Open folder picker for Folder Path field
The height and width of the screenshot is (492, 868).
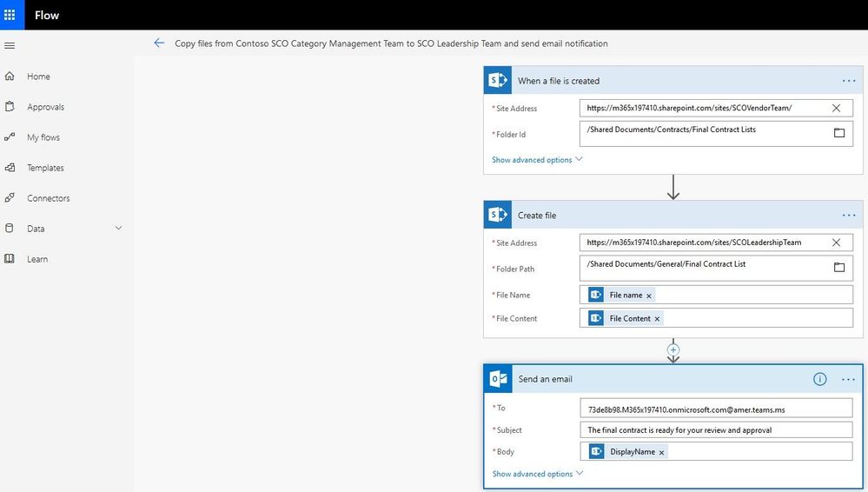pyautogui.click(x=839, y=267)
